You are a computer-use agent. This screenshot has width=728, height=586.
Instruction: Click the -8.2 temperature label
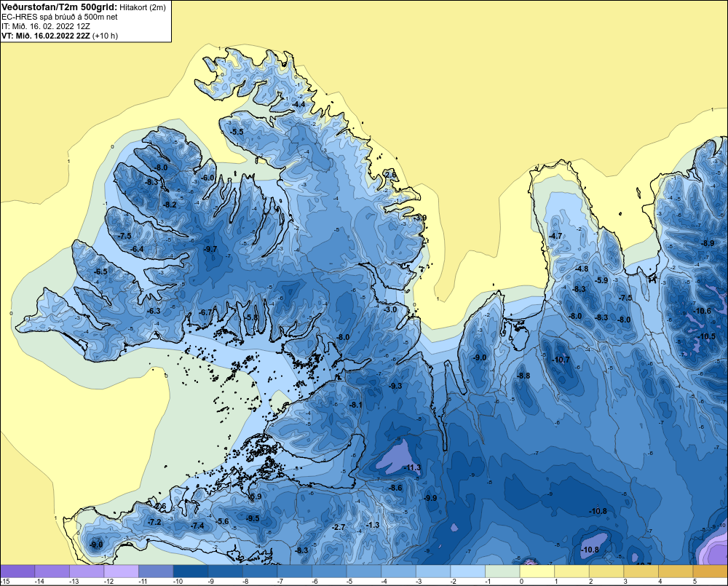point(170,205)
